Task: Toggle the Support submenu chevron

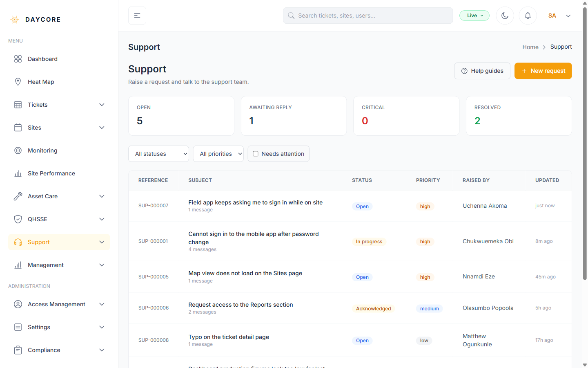Action: click(102, 242)
